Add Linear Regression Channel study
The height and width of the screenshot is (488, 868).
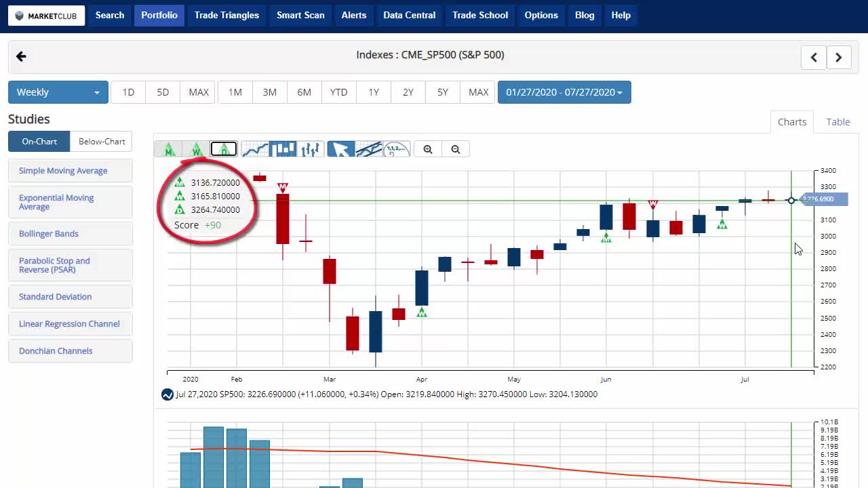point(71,324)
